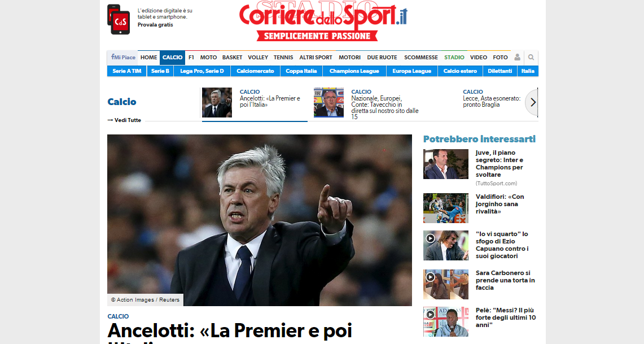Advance the Calcio carousel with right arrow
644x344 pixels.
(x=533, y=102)
